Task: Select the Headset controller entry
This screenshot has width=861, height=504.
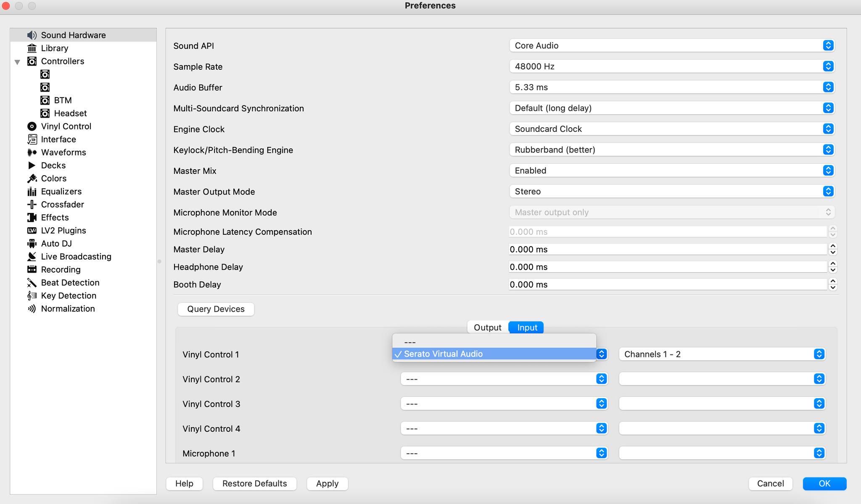Action: tap(70, 113)
